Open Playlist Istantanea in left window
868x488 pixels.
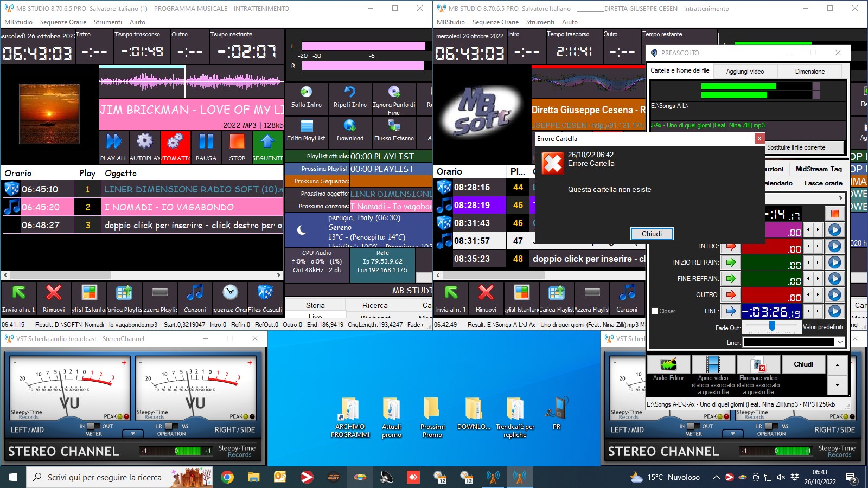pos(89,298)
